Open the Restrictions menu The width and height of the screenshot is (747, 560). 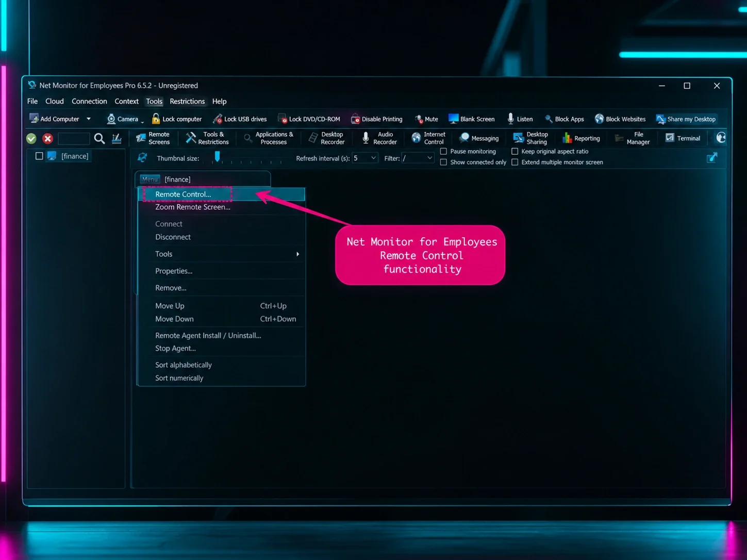[x=187, y=101]
